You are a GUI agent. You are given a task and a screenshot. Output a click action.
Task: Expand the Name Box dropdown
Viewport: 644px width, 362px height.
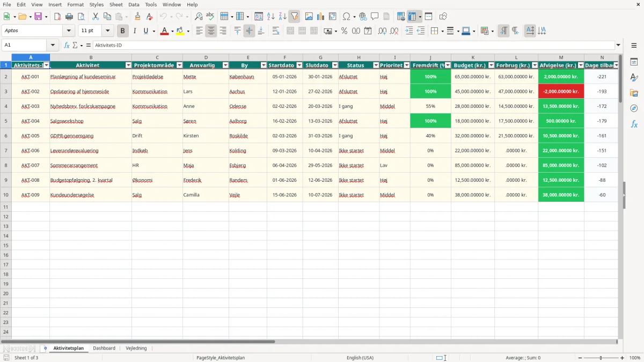tap(53, 45)
